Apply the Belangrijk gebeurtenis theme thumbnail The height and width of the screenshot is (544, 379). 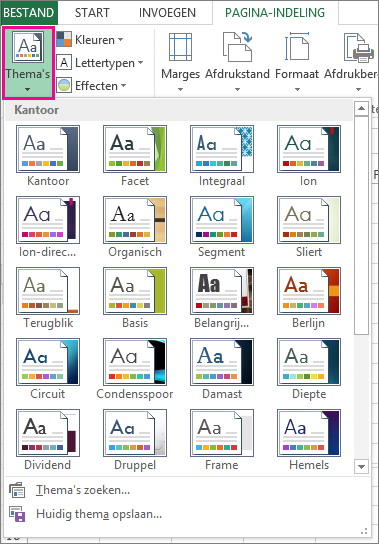pyautogui.click(x=222, y=290)
